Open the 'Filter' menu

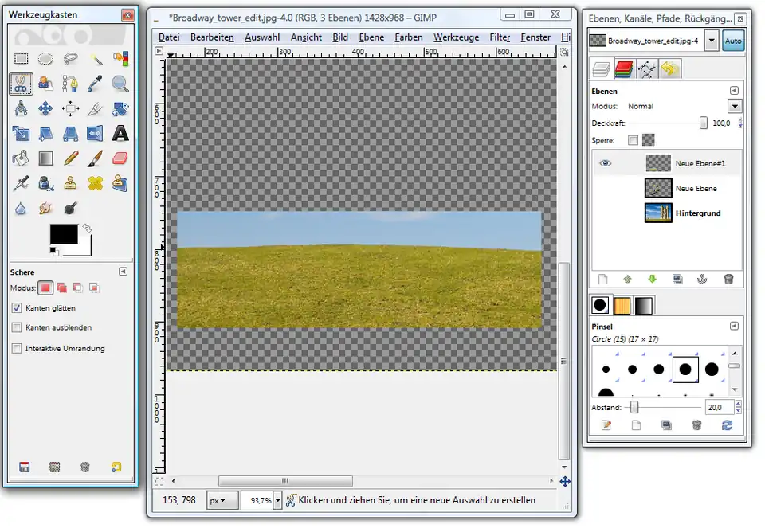click(500, 37)
